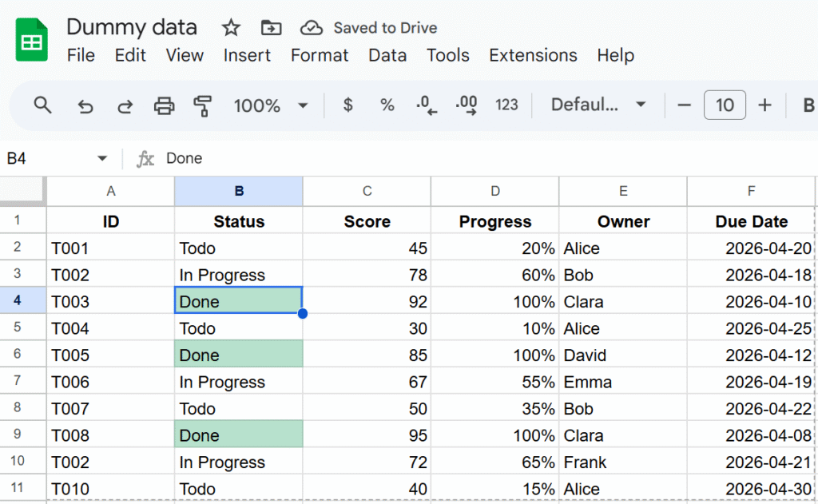The height and width of the screenshot is (504, 818).
Task: Redo the last action
Action: click(x=125, y=105)
